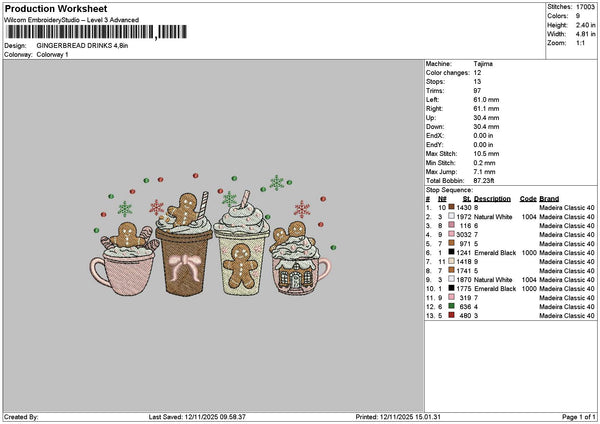Screen dimensions: 600x424
Task: Click stitch count "319" in row 11
Action: click(466, 298)
